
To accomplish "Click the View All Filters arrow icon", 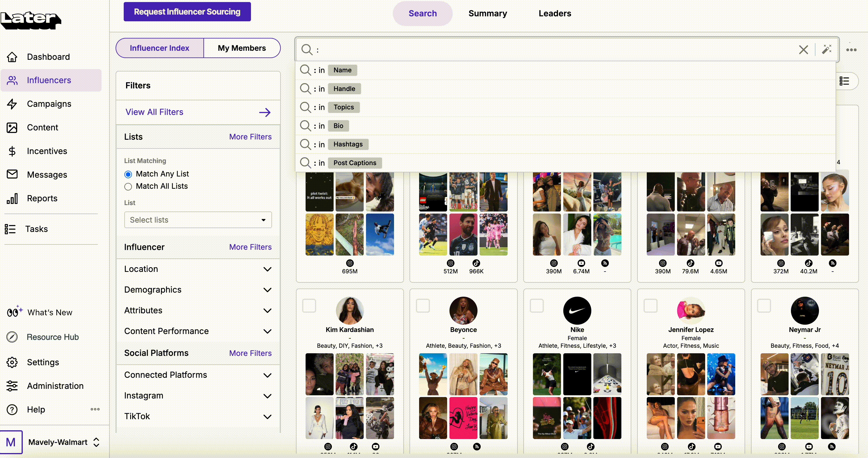I will click(265, 112).
